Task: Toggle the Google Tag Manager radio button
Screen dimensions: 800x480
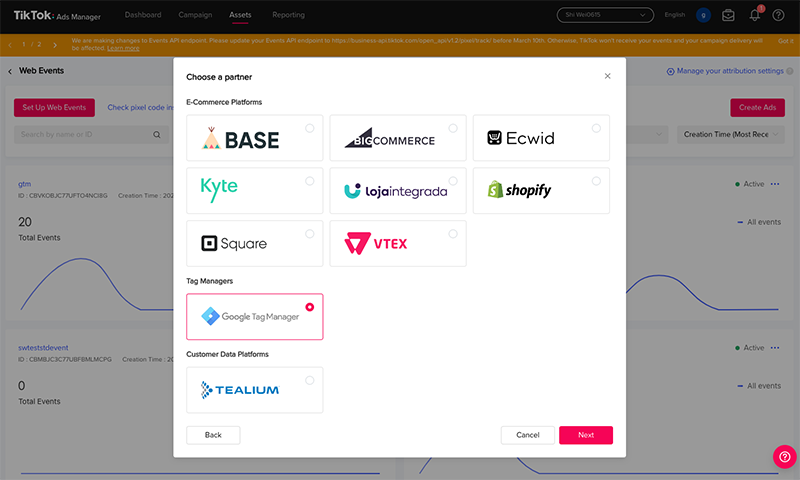Action: pyautogui.click(x=310, y=307)
